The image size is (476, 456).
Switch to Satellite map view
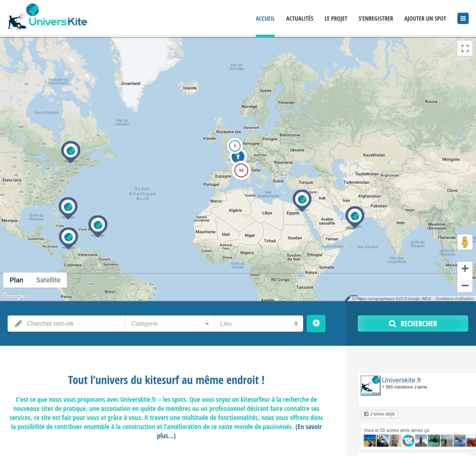click(x=48, y=280)
